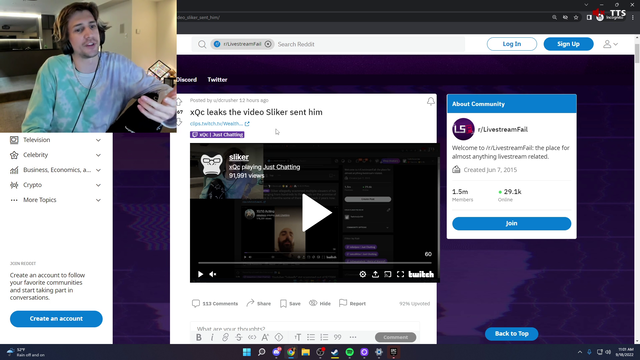Click the small play button in player bar
The height and width of the screenshot is (360, 640).
[x=200, y=274]
